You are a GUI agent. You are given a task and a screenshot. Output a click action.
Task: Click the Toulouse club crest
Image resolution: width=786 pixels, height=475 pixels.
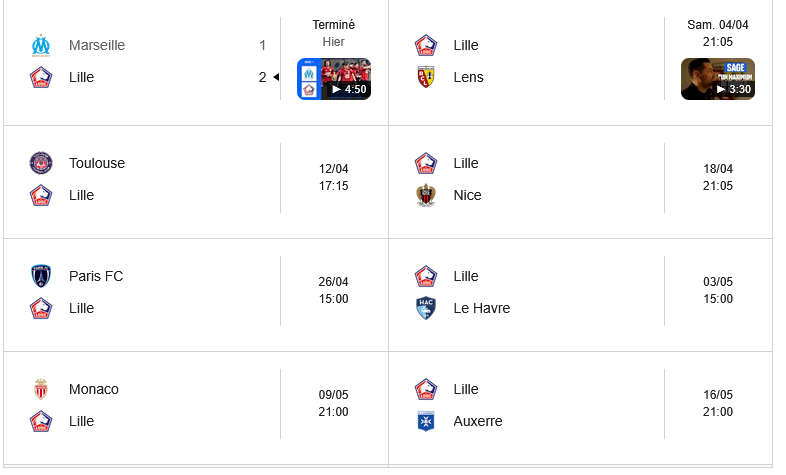40,163
